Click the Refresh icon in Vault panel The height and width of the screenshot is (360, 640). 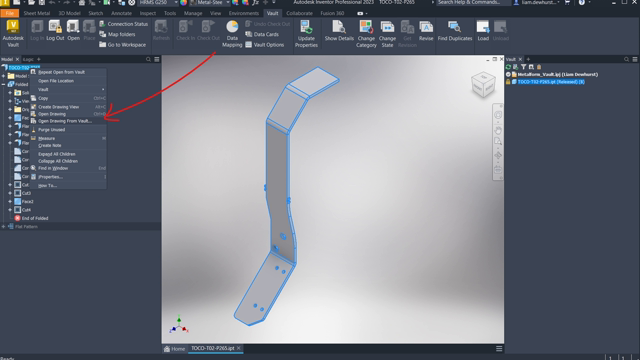[508, 67]
